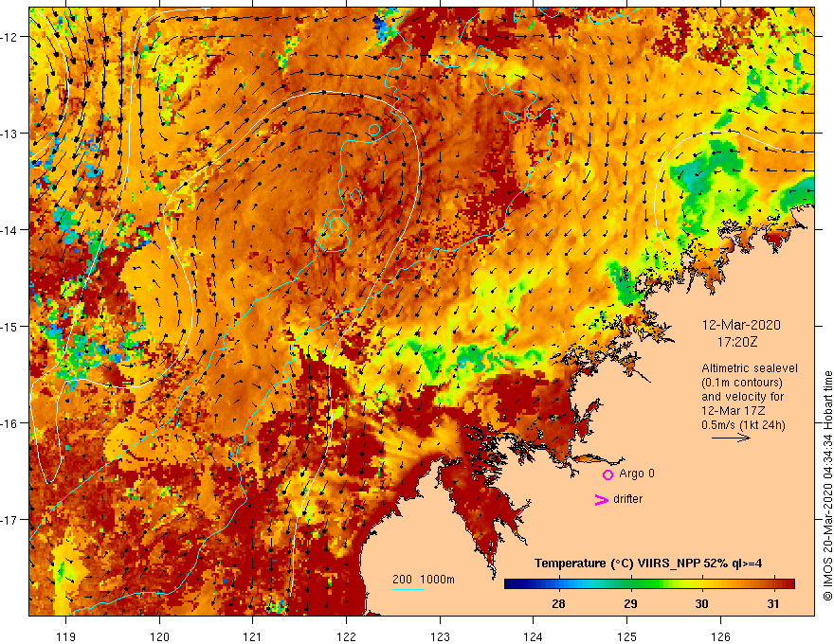The width and height of the screenshot is (834, 644).
Task: Click the longitude 126 axis label
Action: pos(720,636)
